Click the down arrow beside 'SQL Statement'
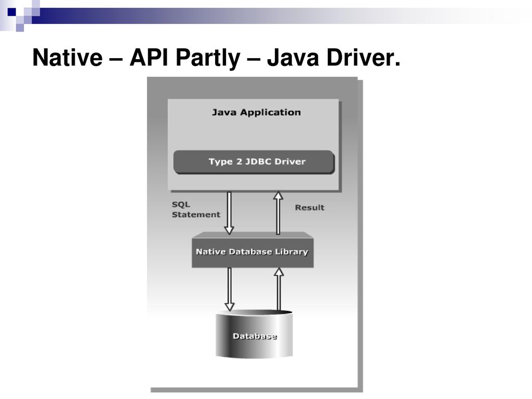This screenshot has width=532, height=399. click(x=229, y=212)
